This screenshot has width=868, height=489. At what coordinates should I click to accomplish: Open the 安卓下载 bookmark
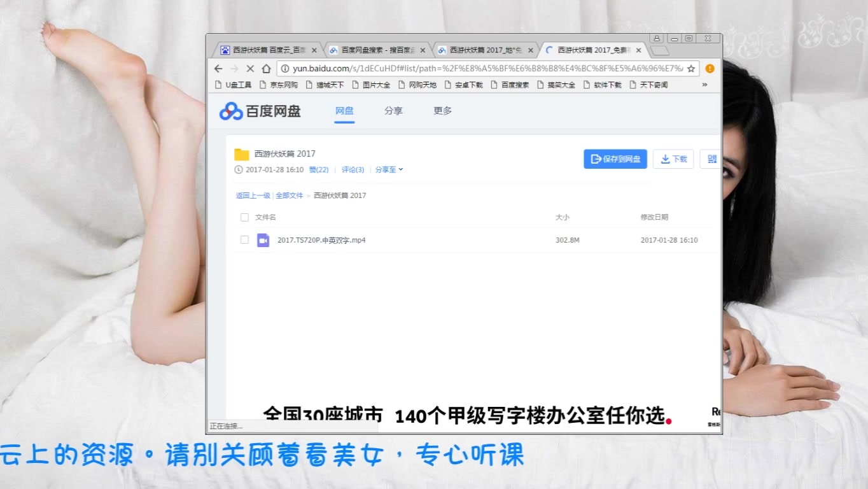(463, 85)
